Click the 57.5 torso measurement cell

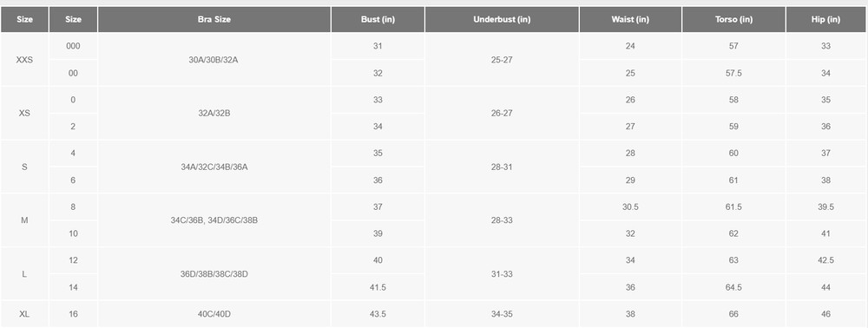733,73
